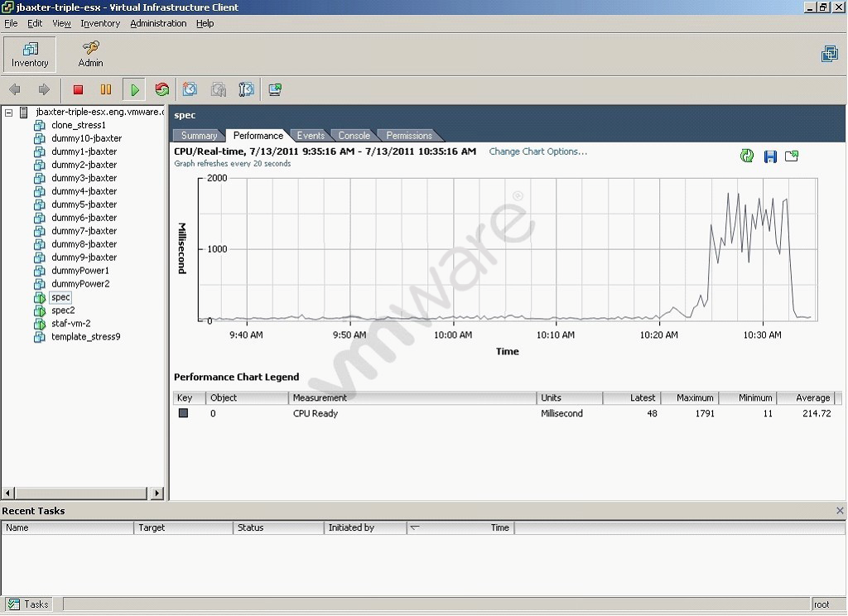Viewport: 848px width, 616px height.
Task: Suspend VM with orange pause icon
Action: tap(106, 89)
